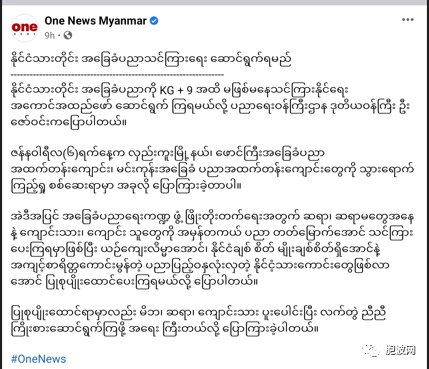429x369 pixels.
Task: Click the paragraph starting with အဲဒီအပြင်
Action: [x=212, y=250]
